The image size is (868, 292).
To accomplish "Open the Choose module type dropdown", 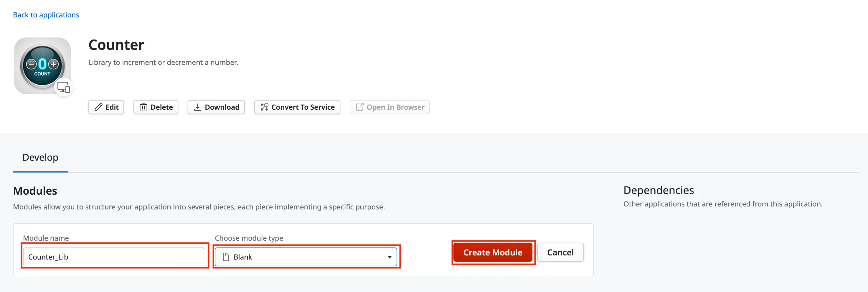I will point(306,257).
